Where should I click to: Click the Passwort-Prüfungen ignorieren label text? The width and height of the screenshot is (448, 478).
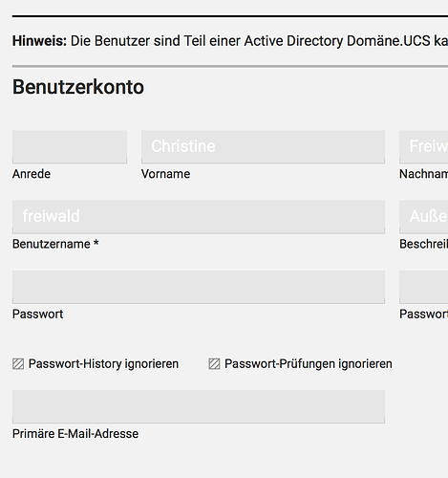309,364
